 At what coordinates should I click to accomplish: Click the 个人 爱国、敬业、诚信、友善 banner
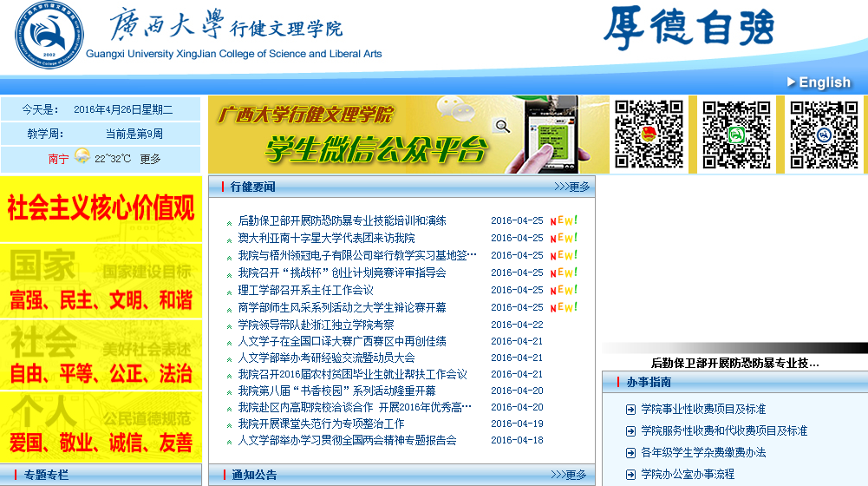tap(101, 427)
